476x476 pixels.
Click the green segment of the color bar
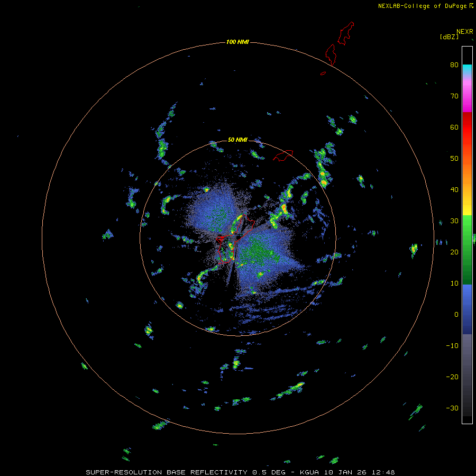click(x=467, y=250)
